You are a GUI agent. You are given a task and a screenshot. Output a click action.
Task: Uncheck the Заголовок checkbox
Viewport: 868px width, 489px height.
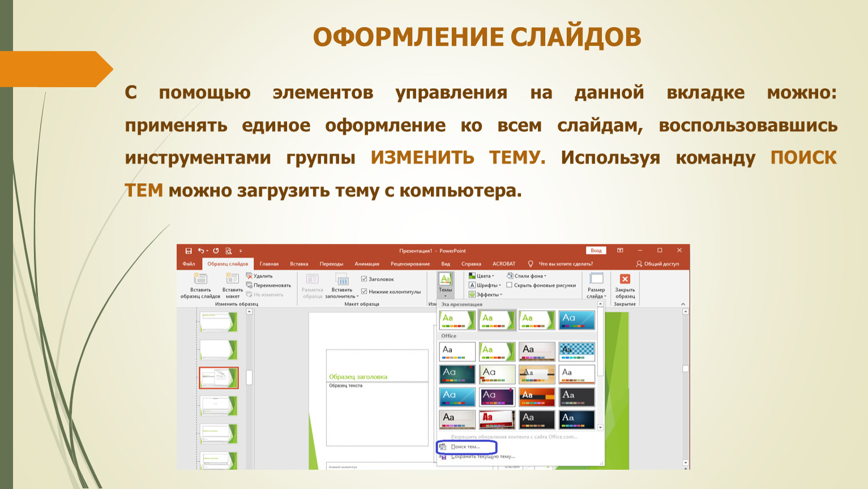coord(364,279)
